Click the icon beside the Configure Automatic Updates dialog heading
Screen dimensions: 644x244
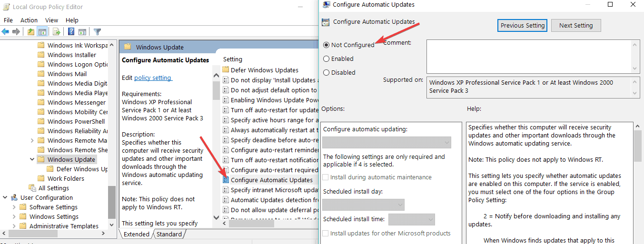coord(326,22)
